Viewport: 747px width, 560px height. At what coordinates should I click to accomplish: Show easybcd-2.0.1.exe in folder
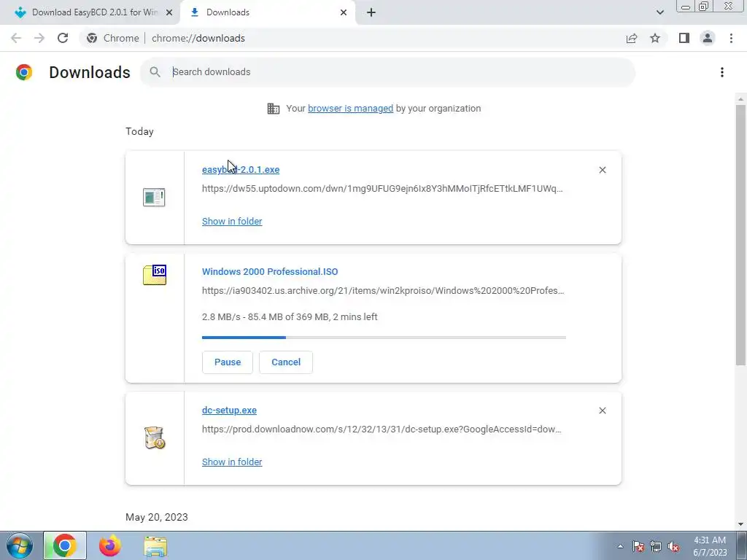pyautogui.click(x=232, y=222)
